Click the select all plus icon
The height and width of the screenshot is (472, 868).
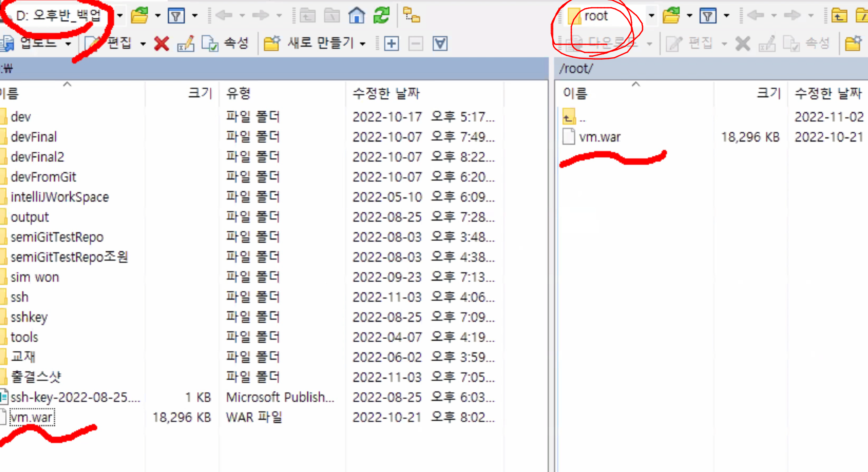click(391, 43)
